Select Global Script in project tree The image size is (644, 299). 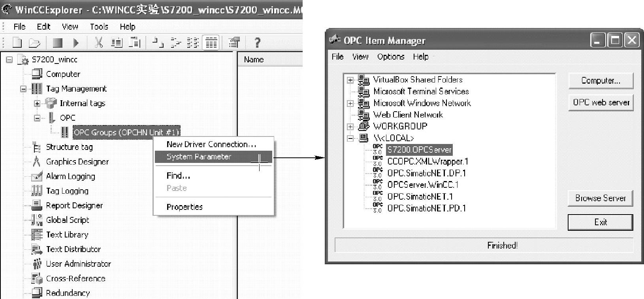[68, 220]
